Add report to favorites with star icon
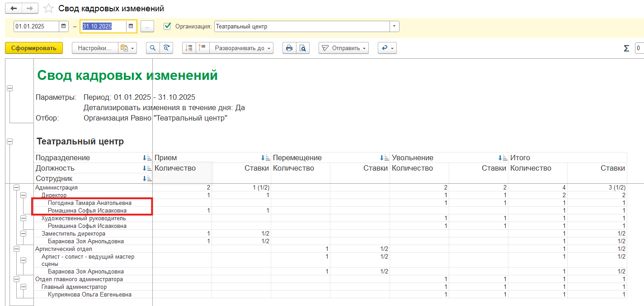644x306 pixels. point(49,9)
